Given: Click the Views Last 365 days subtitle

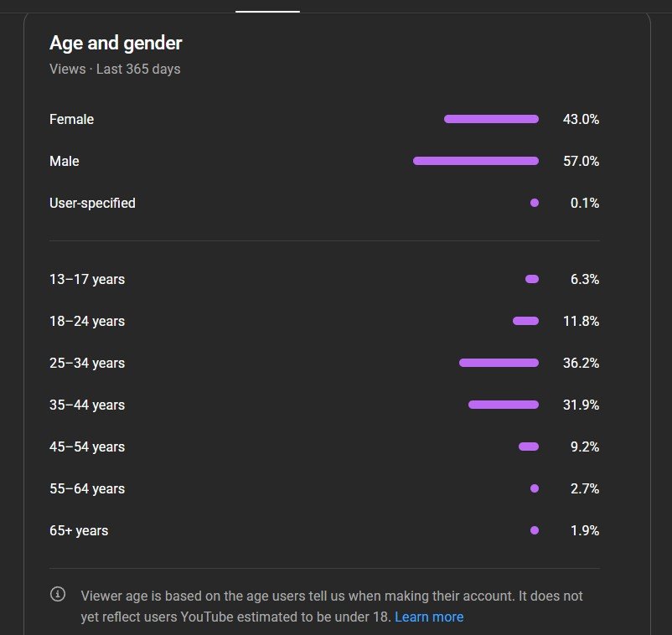Looking at the screenshot, I should (115, 69).
